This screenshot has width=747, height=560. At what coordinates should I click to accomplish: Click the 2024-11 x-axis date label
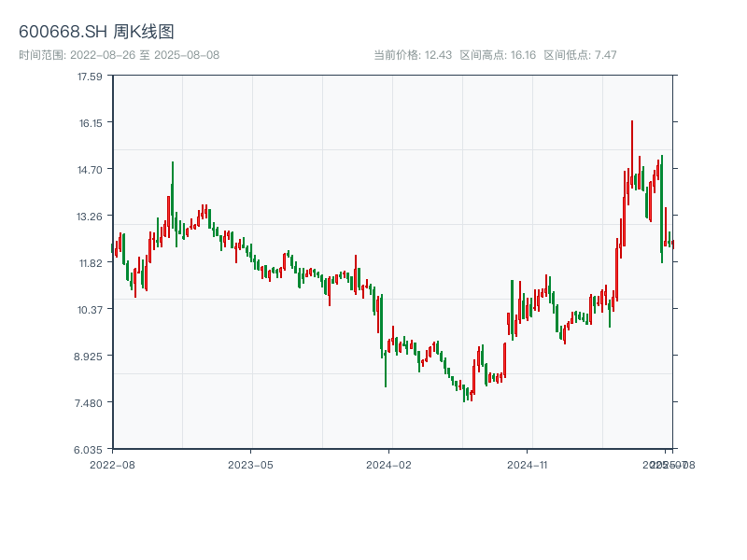[x=528, y=464]
